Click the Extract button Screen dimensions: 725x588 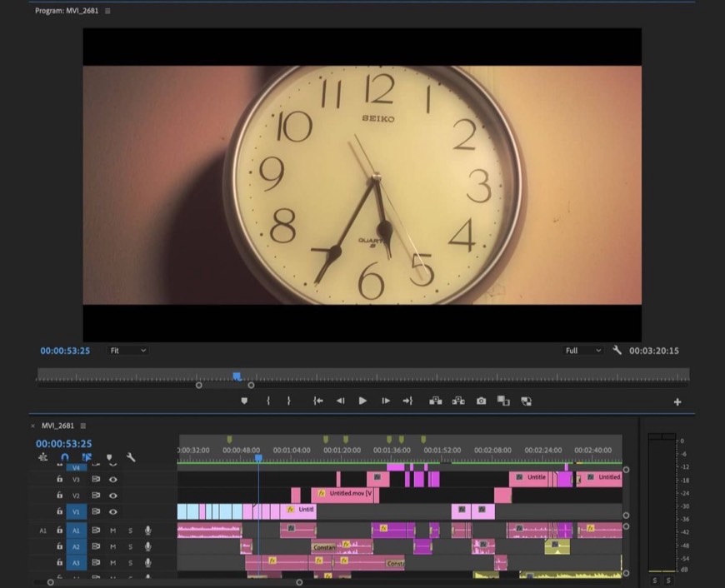pos(458,401)
